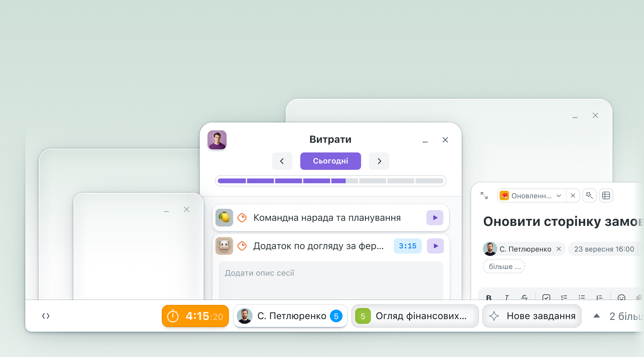644x357 pixels.
Task: Click the user avatar in Витрати window
Action: (217, 140)
